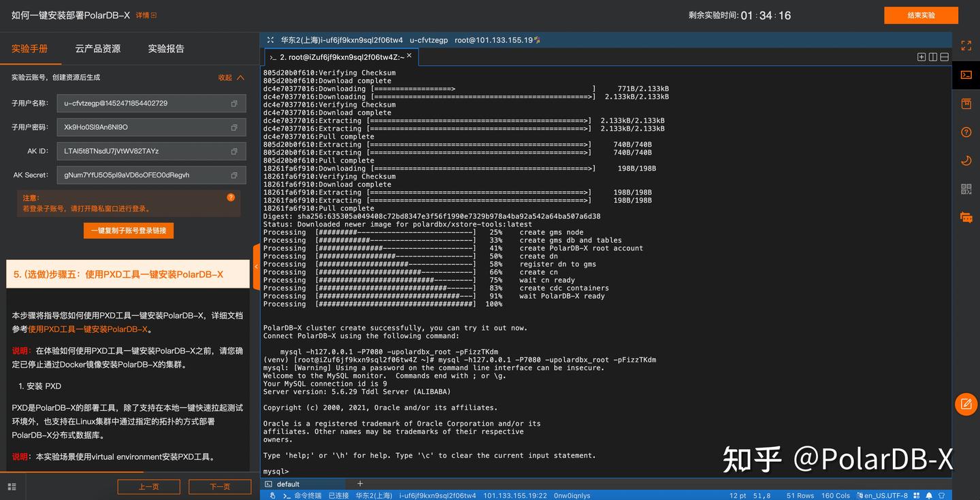Click the notification bell in status bar
The height and width of the screenshot is (500, 980).
pyautogui.click(x=930, y=496)
